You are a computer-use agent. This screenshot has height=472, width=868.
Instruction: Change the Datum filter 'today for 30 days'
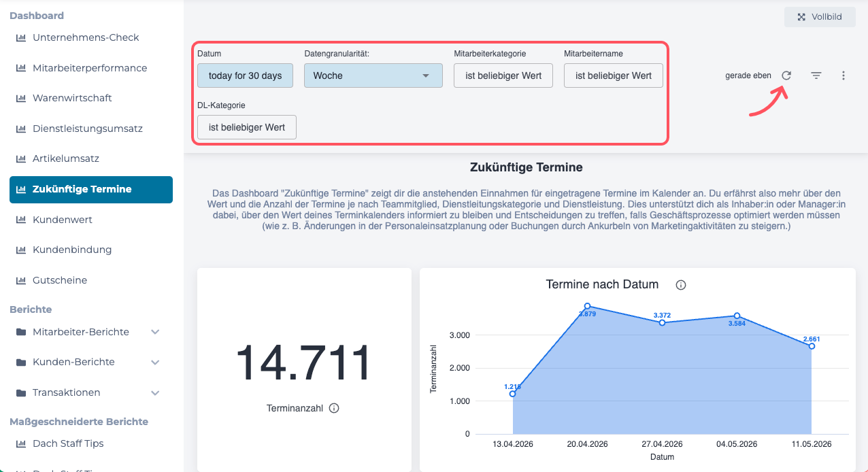click(245, 75)
